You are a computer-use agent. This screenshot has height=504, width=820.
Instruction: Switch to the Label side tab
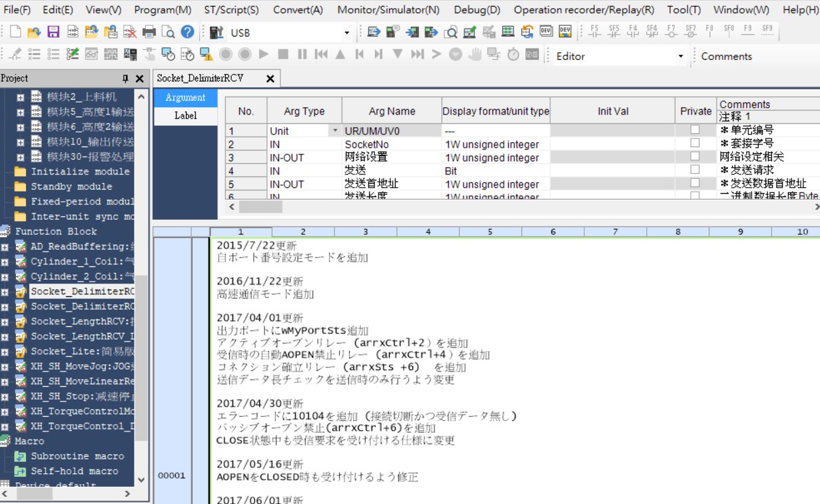pyautogui.click(x=185, y=115)
